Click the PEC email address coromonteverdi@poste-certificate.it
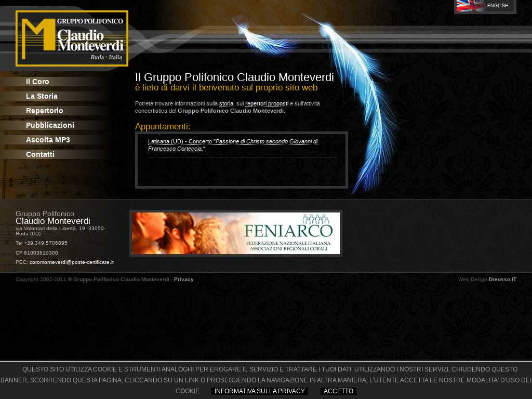 pyautogui.click(x=72, y=262)
